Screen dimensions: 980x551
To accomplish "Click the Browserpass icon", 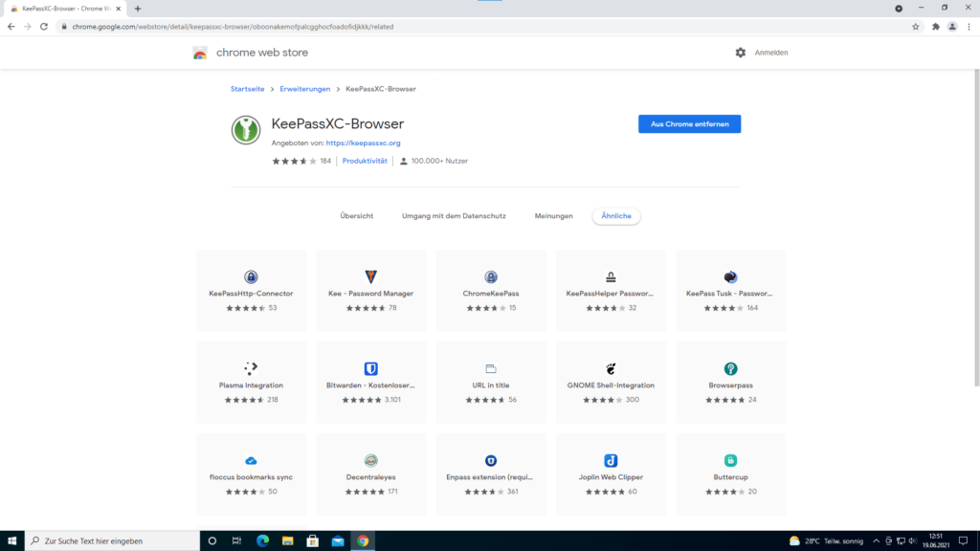I will [730, 368].
